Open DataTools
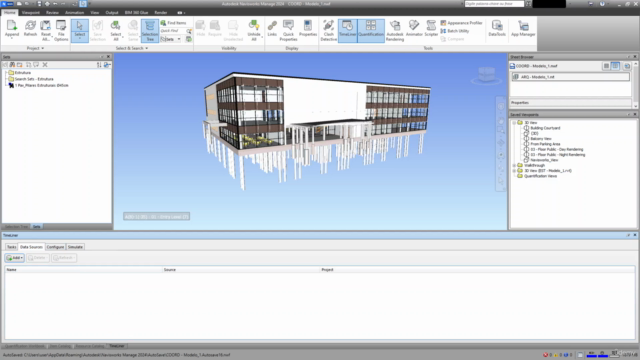Screen dimensions: 640x360 [x=497, y=29]
